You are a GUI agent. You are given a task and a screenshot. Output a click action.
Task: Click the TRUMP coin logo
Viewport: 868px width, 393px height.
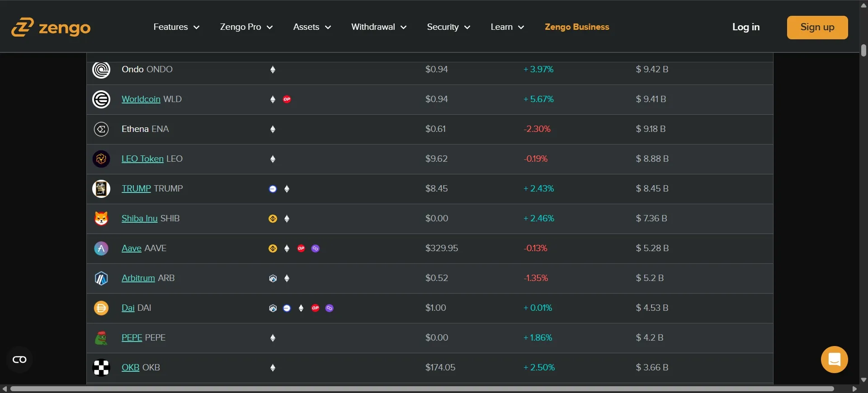click(x=101, y=189)
